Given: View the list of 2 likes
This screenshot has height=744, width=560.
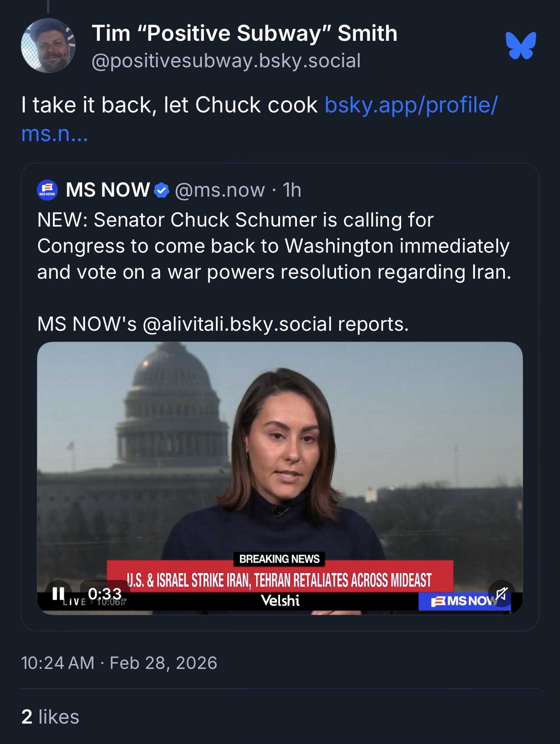Looking at the screenshot, I should click(x=50, y=717).
